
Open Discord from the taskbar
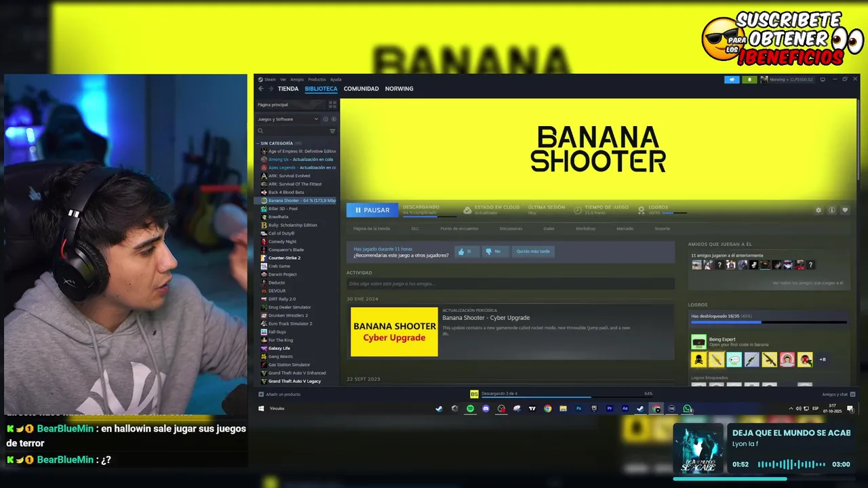click(x=486, y=409)
